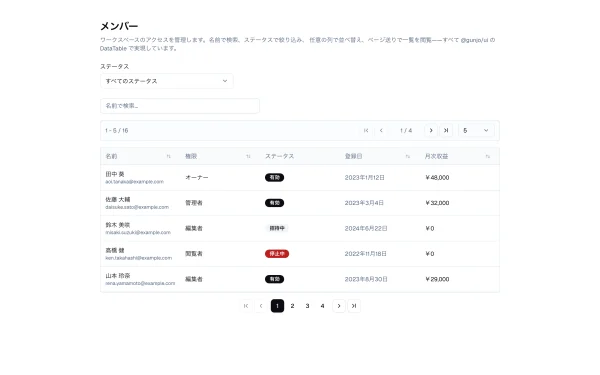Click email aoi.tanaka@example.com
The width and height of the screenshot is (600, 375).
click(135, 182)
